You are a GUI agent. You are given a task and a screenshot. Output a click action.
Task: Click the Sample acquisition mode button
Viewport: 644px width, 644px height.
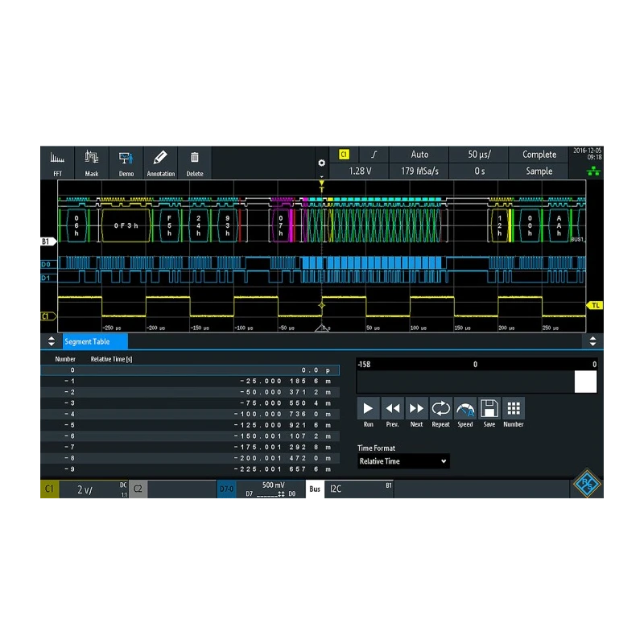click(539, 171)
